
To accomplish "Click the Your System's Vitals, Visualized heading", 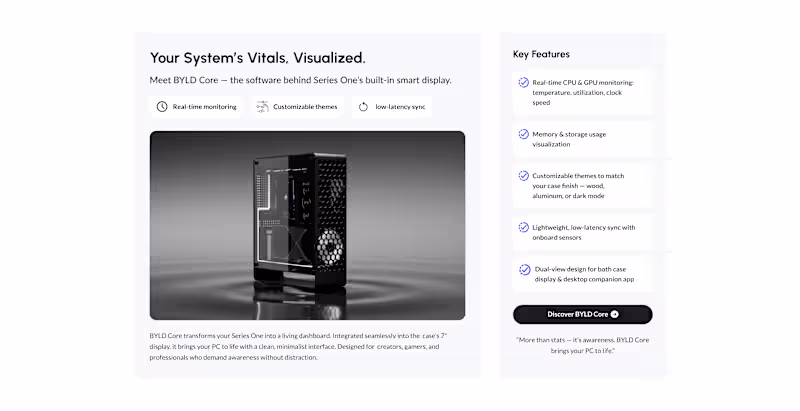I will 258,58.
